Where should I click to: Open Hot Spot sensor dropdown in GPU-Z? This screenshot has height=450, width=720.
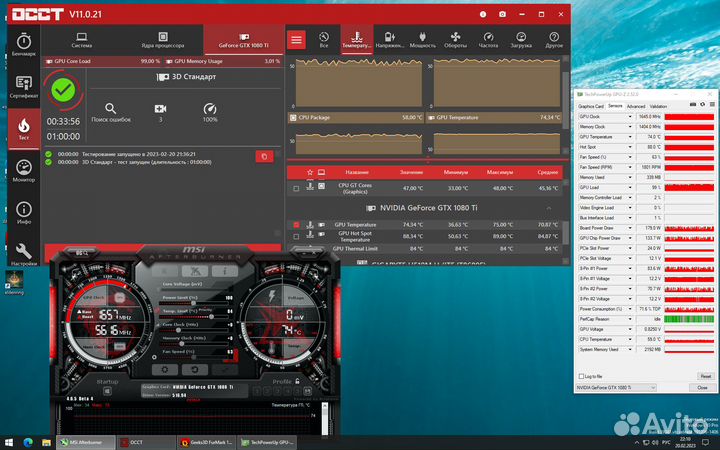click(630, 147)
